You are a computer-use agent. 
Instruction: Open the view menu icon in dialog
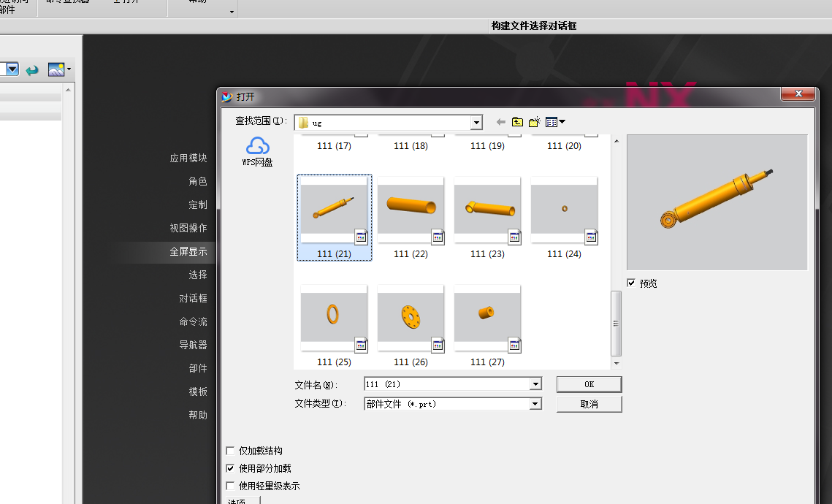tap(555, 122)
